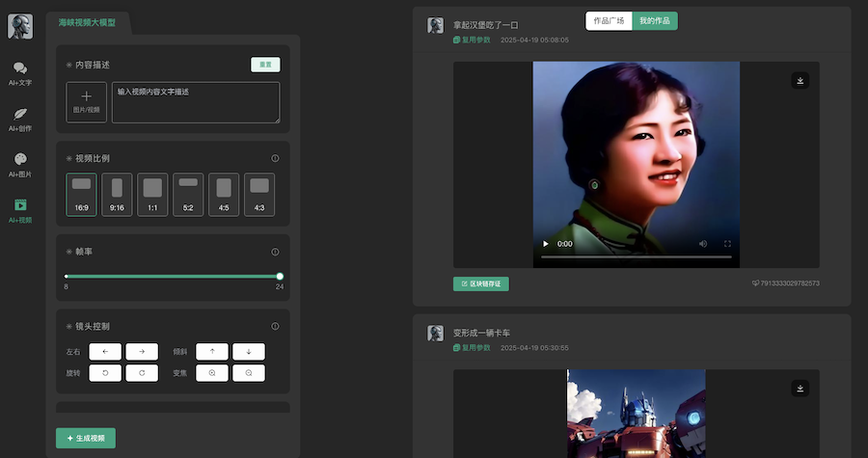Viewport: 868px width, 458px height.
Task: Click the video content description text field
Action: (x=196, y=102)
